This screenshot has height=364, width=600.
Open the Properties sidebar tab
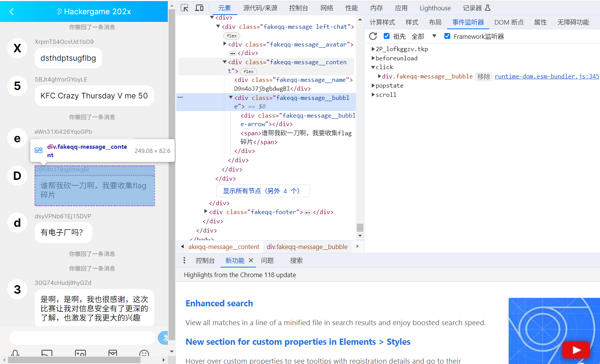point(540,22)
